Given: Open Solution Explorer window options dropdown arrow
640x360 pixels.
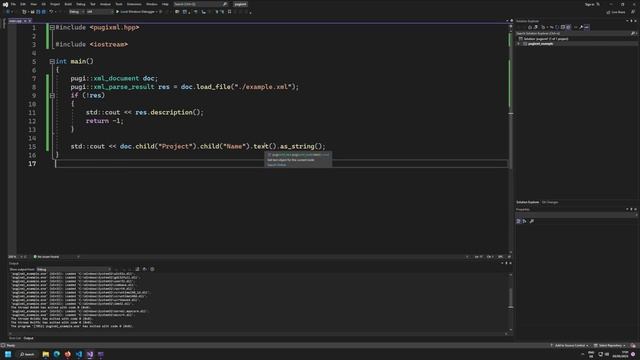Looking at the screenshot, I should pos(627,21).
